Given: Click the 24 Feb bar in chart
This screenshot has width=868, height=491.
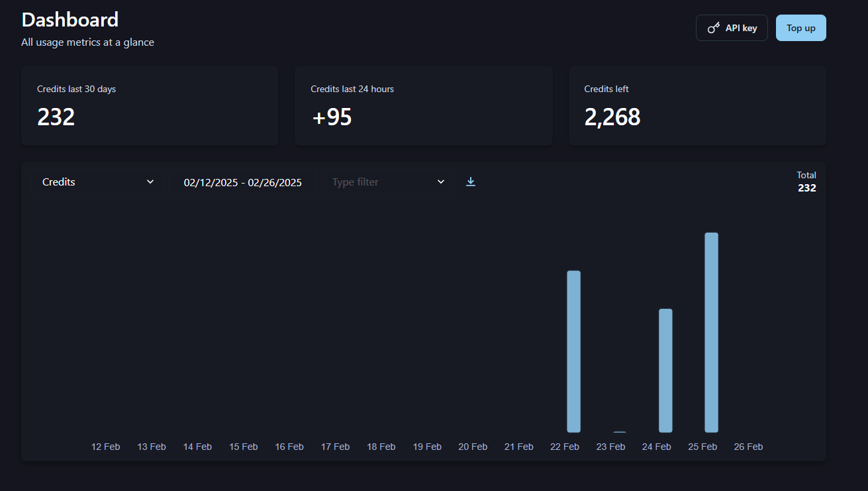Looking at the screenshot, I should (665, 370).
